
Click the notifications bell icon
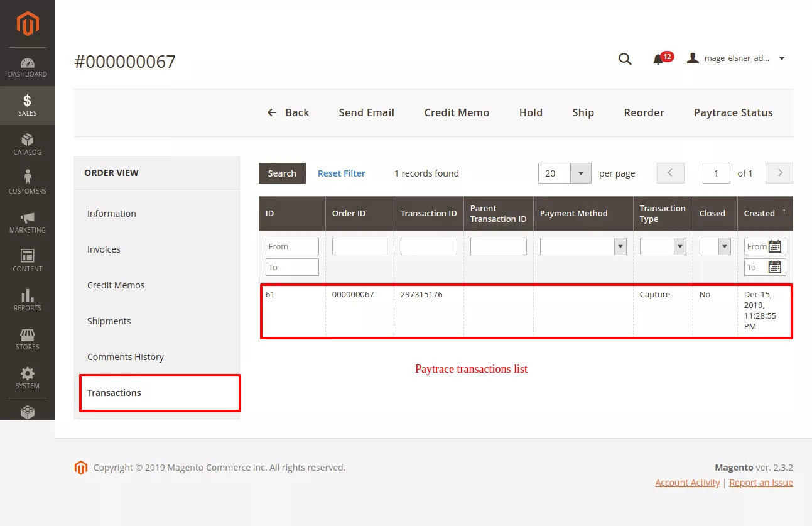tap(658, 59)
